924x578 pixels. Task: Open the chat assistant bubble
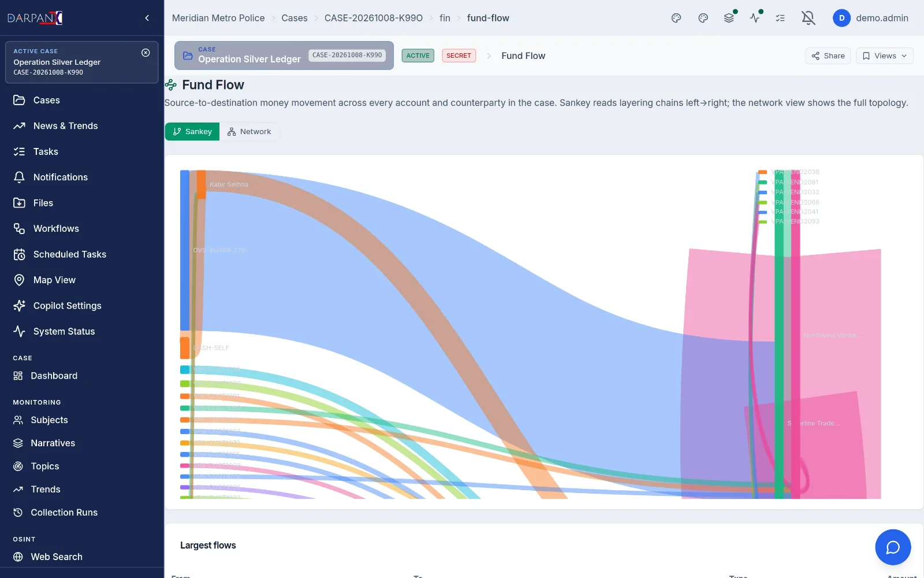click(893, 547)
